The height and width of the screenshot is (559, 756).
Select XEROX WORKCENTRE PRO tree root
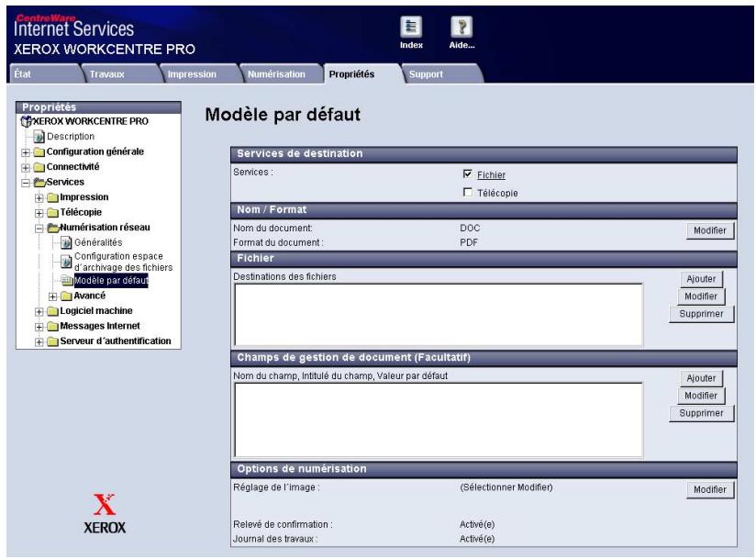pyautogui.click(x=91, y=121)
